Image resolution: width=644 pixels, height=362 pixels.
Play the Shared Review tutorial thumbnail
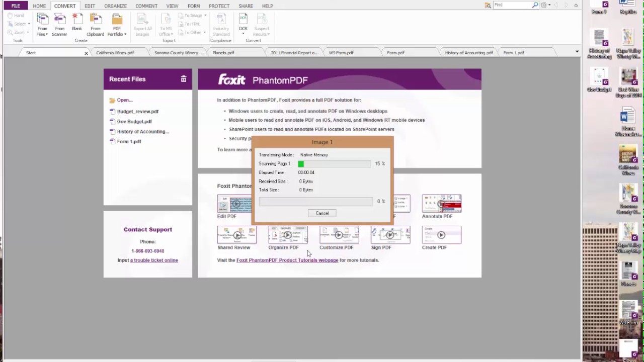coord(236,235)
